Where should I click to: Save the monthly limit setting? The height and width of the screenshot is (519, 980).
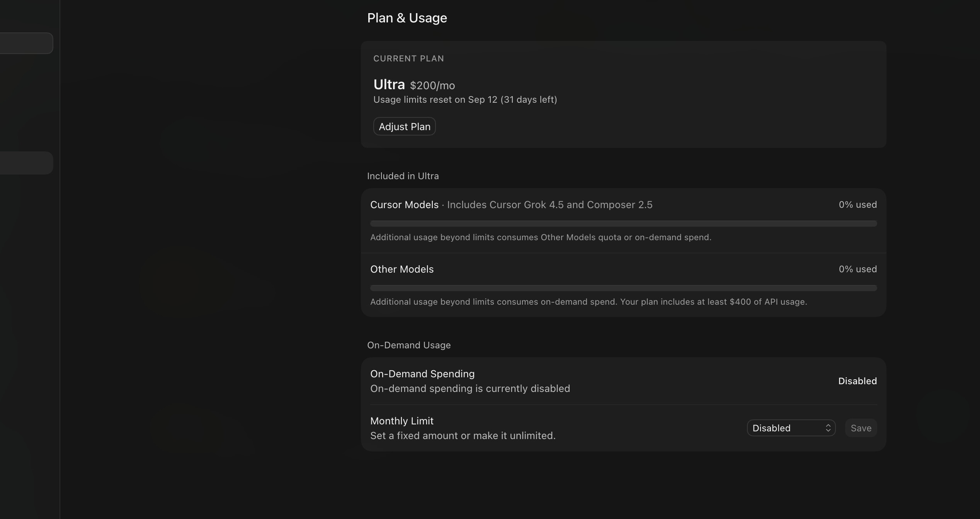(x=861, y=428)
